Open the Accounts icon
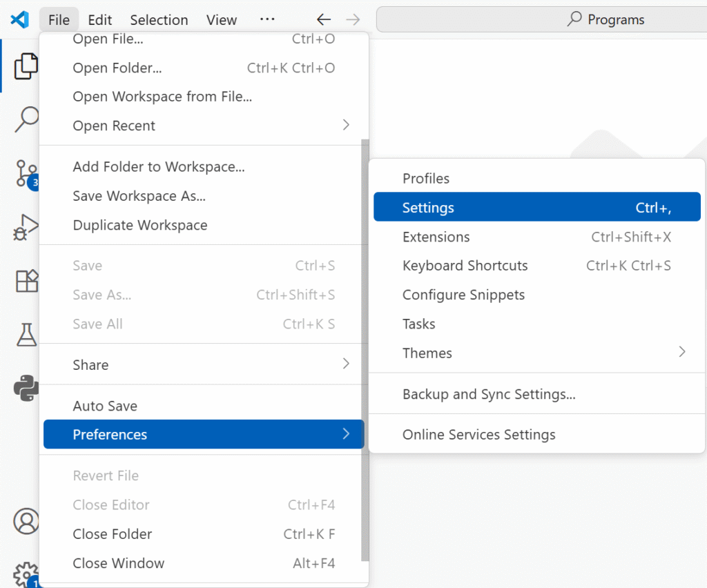Image resolution: width=707 pixels, height=588 pixels. (26, 522)
